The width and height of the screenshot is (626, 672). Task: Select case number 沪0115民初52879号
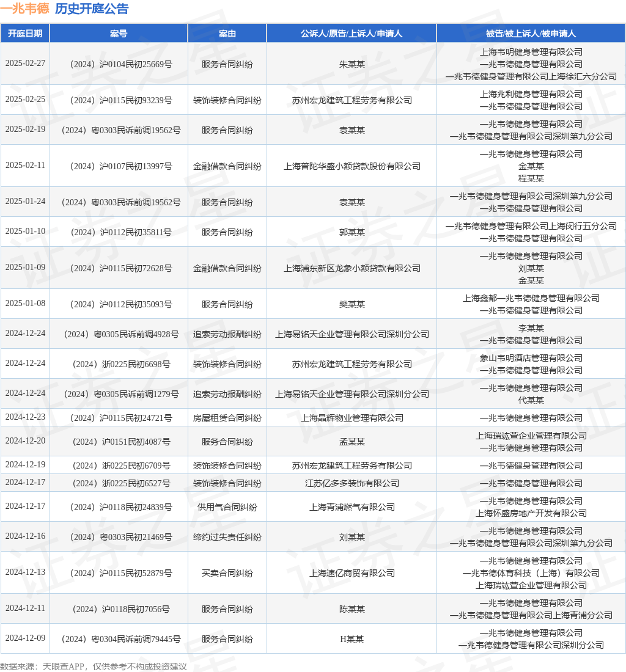click(121, 574)
